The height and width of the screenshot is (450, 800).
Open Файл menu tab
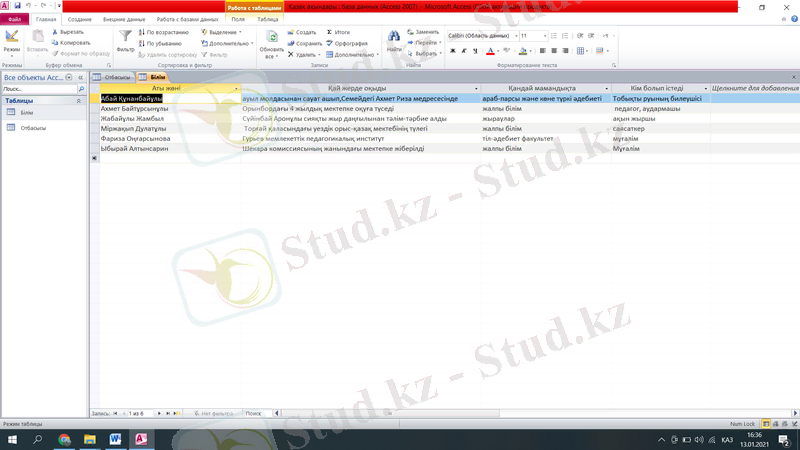pyautogui.click(x=14, y=19)
